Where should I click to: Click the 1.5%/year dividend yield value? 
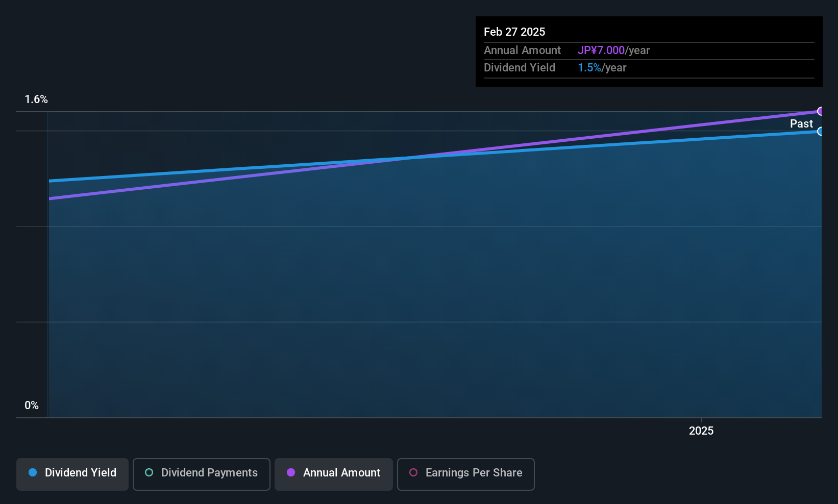point(602,68)
